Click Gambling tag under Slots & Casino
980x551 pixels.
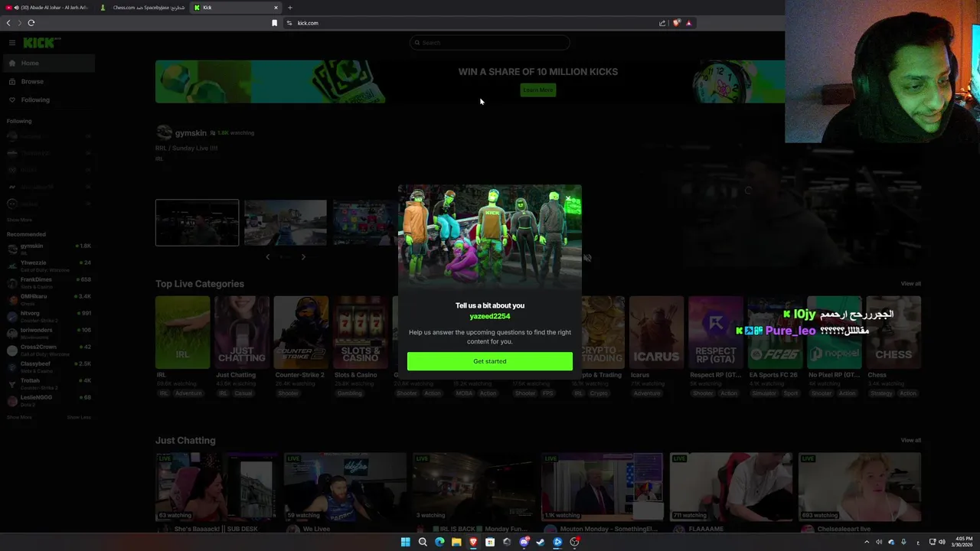[349, 393]
